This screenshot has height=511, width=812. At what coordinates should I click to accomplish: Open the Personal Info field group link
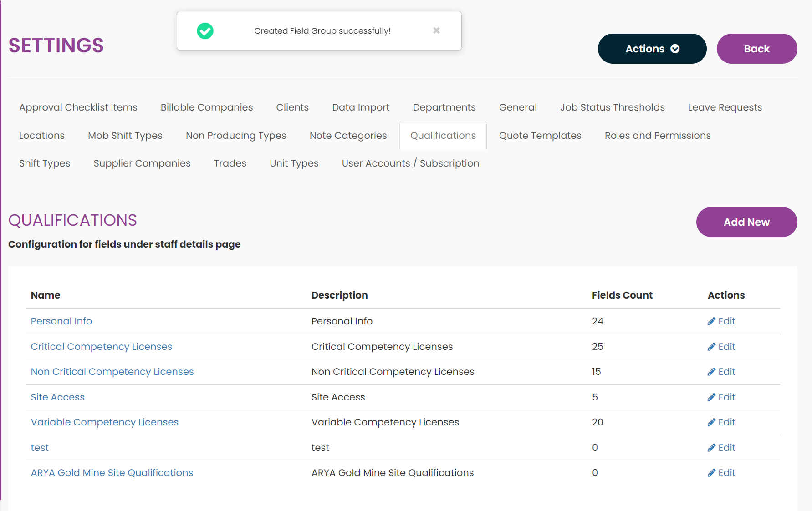pyautogui.click(x=61, y=321)
